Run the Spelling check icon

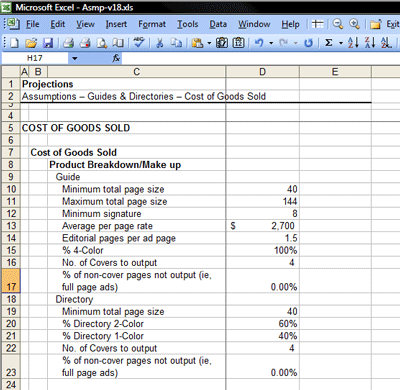139,42
